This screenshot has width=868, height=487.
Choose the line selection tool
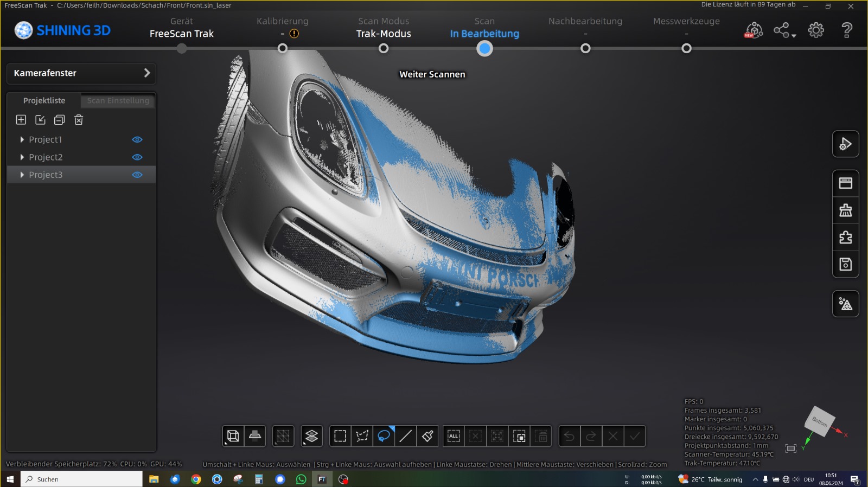pos(406,436)
